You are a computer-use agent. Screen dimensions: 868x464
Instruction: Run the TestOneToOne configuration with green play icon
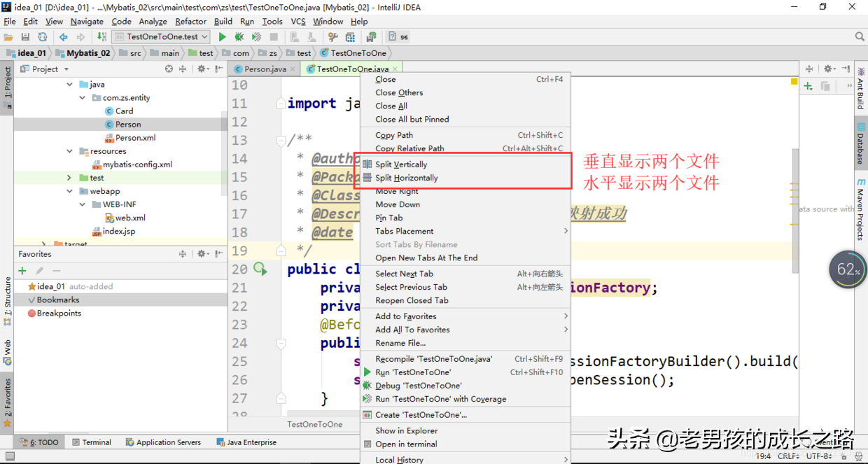[x=223, y=36]
